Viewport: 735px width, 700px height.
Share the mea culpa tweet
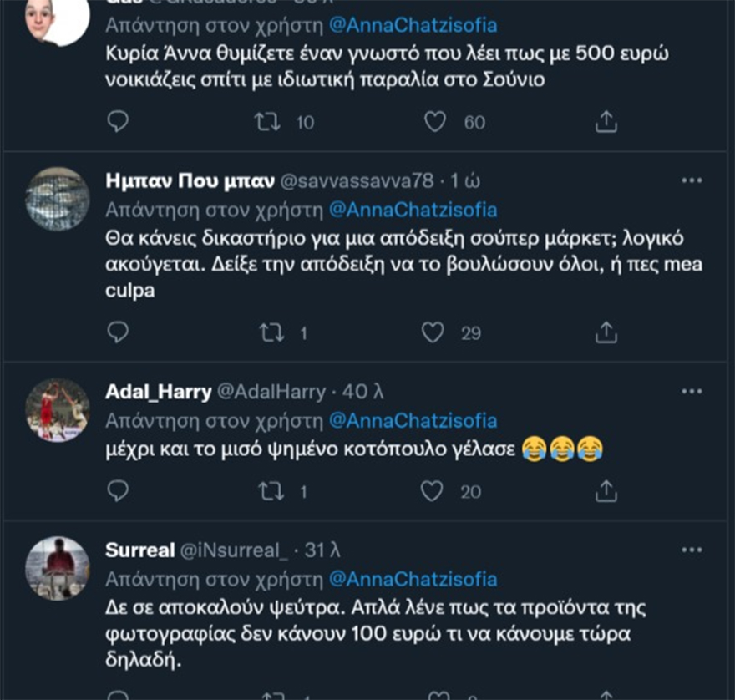point(606,332)
